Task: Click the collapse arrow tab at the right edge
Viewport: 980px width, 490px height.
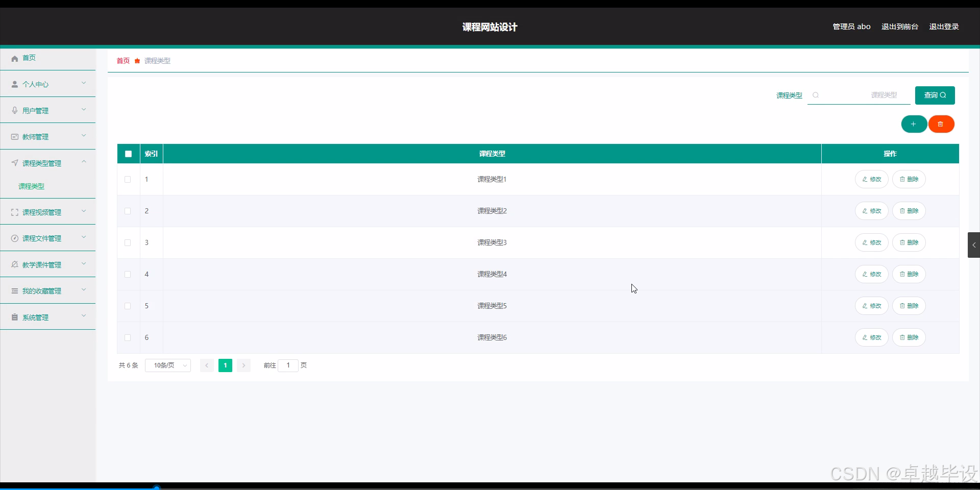Action: [x=973, y=245]
